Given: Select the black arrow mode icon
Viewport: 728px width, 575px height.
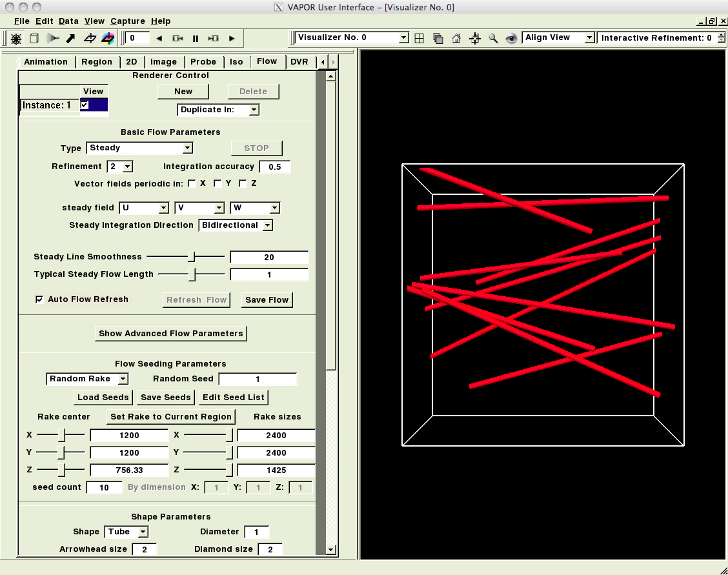Looking at the screenshot, I should [x=70, y=39].
